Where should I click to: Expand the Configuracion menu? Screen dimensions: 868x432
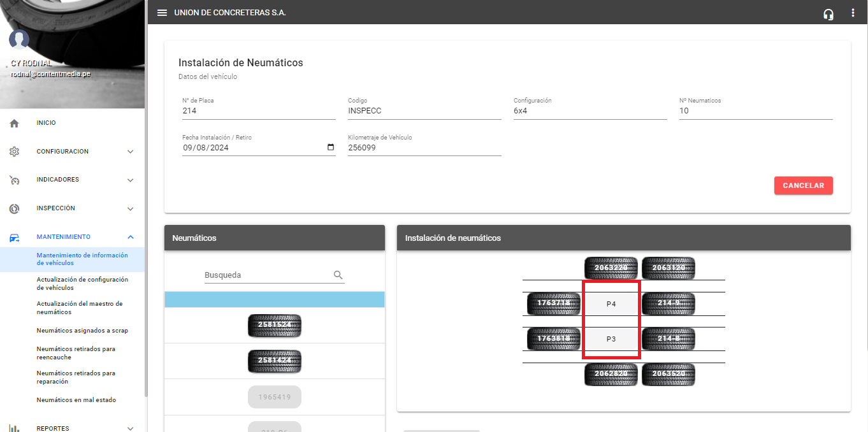130,152
